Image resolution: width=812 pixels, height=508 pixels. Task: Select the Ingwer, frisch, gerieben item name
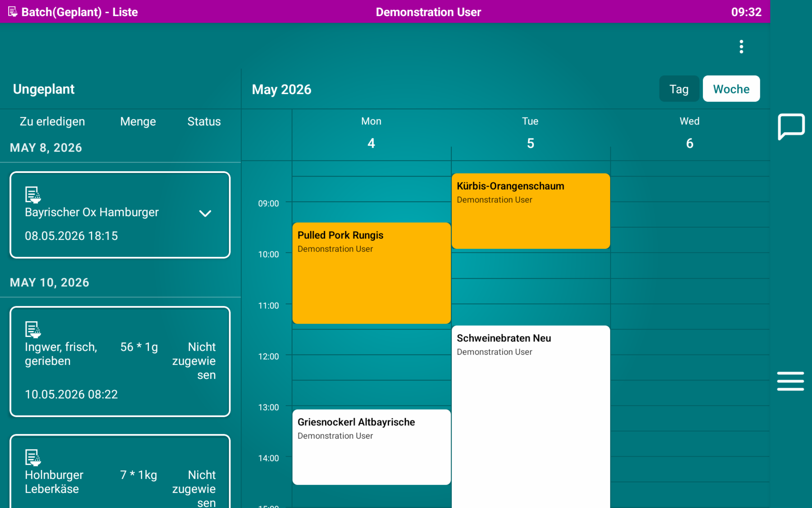pos(61,354)
